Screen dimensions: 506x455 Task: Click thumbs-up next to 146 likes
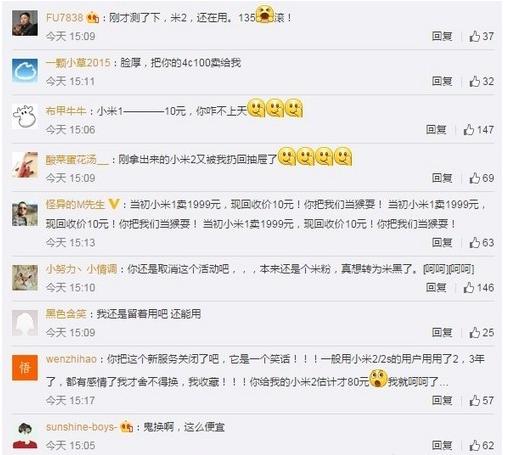pyautogui.click(x=468, y=287)
